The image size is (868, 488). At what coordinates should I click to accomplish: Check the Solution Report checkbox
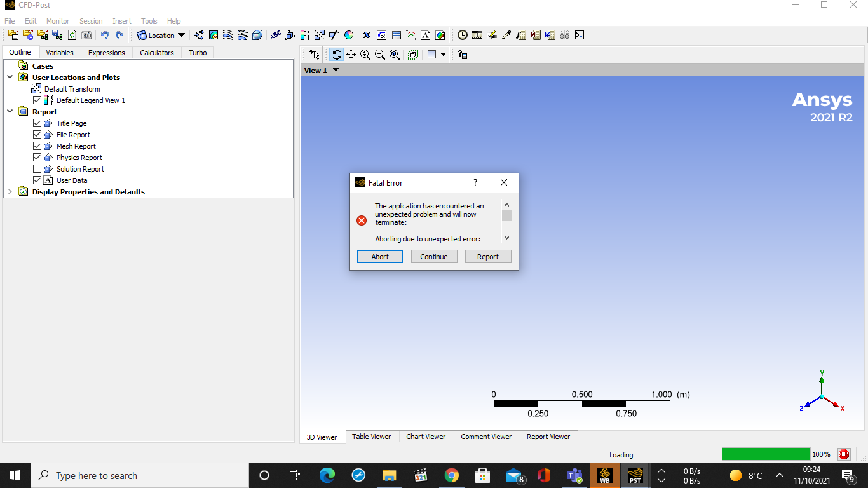[37, 169]
